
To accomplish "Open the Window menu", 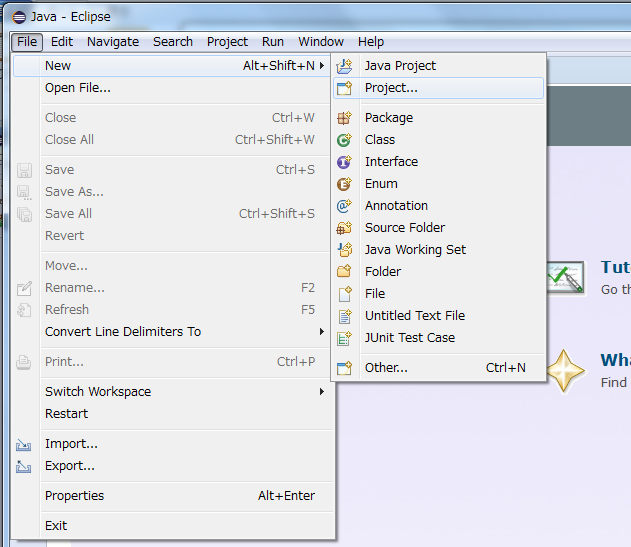I will click(321, 42).
